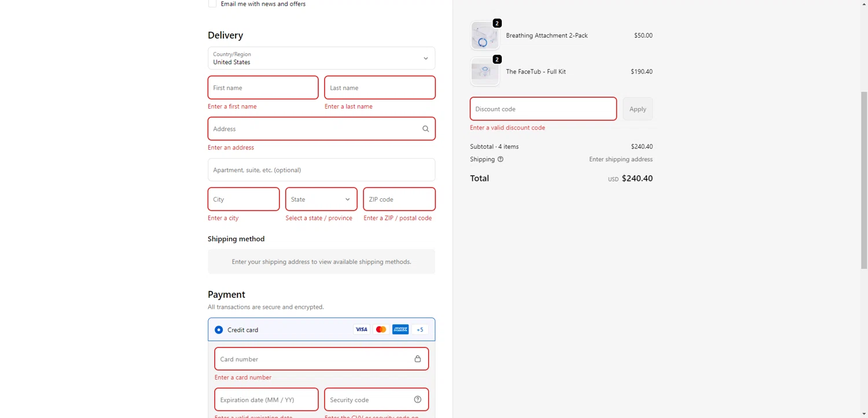Image resolution: width=868 pixels, height=418 pixels.
Task: Focus the ZIP code field
Action: [x=399, y=199]
